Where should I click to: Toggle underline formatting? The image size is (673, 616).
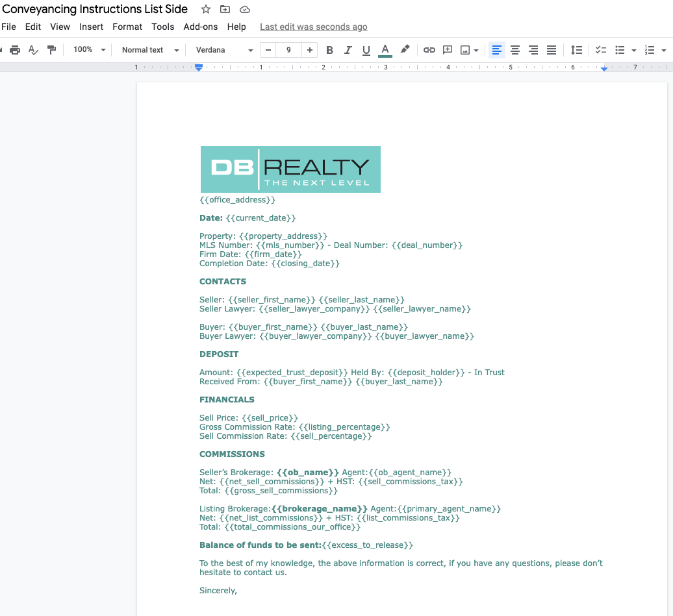[x=366, y=50]
